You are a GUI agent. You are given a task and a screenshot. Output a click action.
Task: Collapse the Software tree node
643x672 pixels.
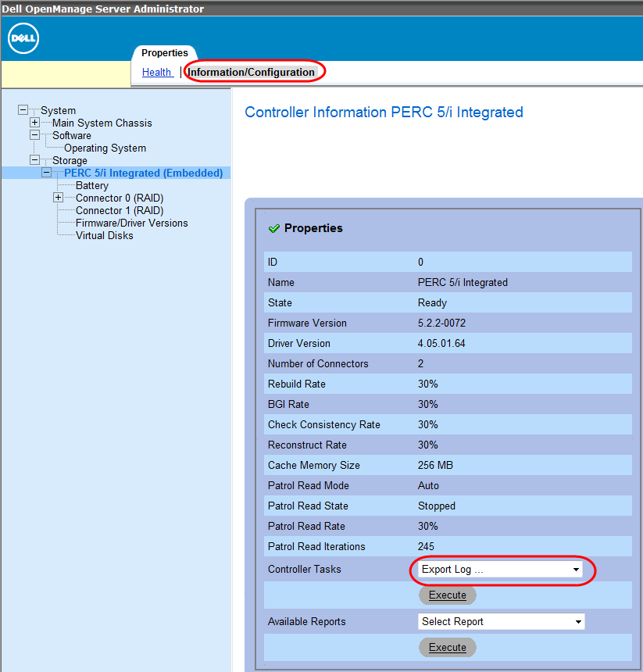click(x=34, y=135)
